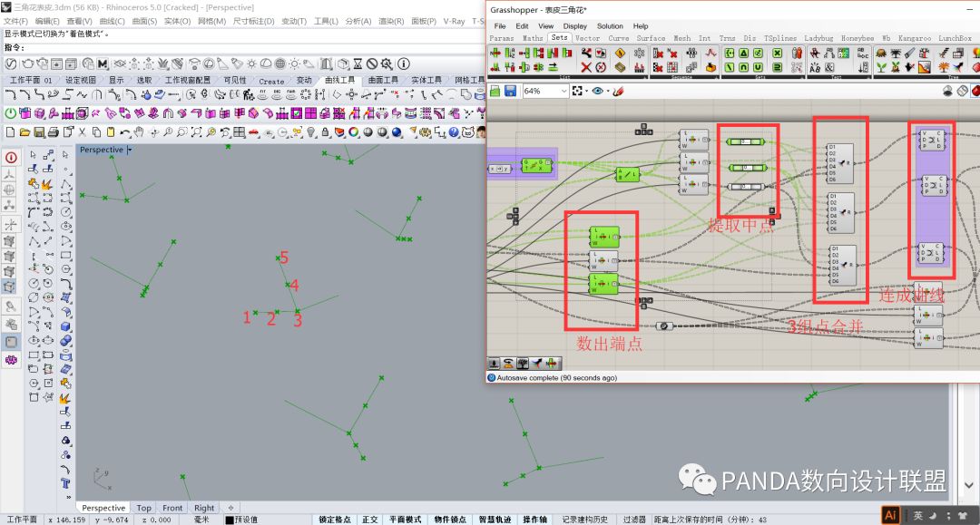Click the red X Cull component icon in Grasshopper

[586, 67]
